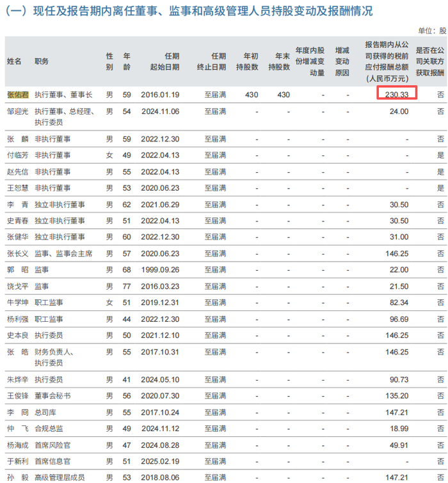Click the 首席信息官 position cell
This screenshot has width=448, height=483.
point(52,461)
